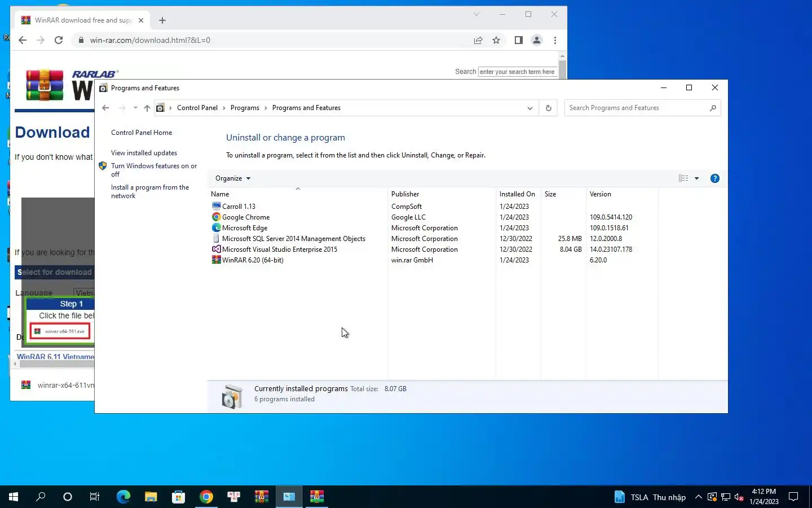This screenshot has width=812, height=508.
Task: Close the WinRAR download tab
Action: tap(141, 20)
